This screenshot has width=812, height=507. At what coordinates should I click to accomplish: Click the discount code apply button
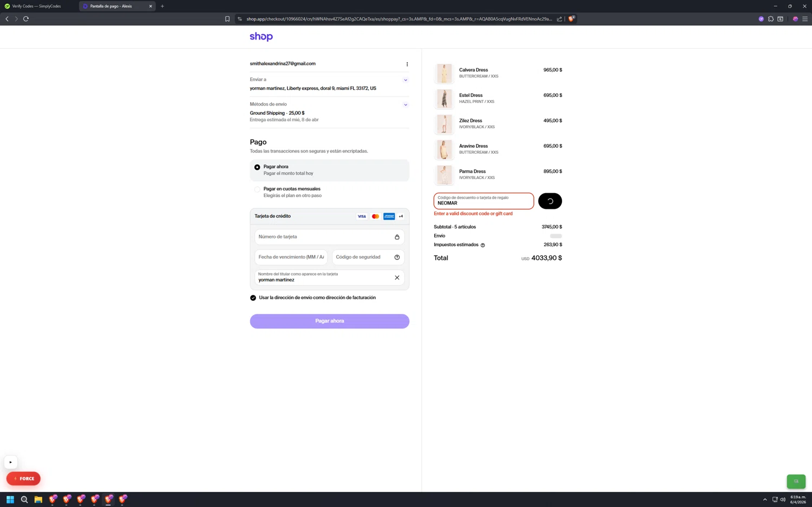click(550, 201)
